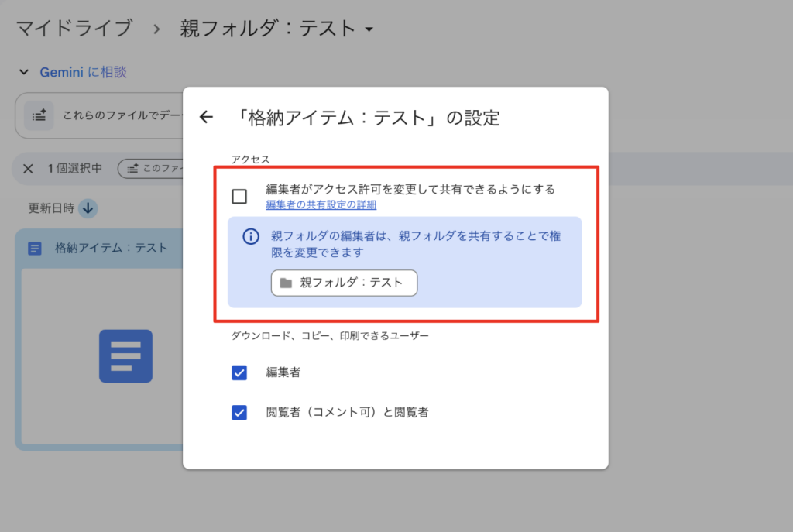793x532 pixels.
Task: Open the 更新日時 sort field selector
Action: [x=51, y=208]
